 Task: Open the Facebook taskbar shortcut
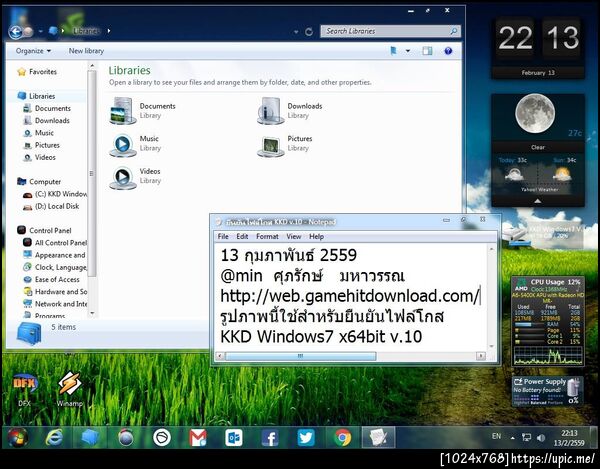pyautogui.click(x=270, y=438)
